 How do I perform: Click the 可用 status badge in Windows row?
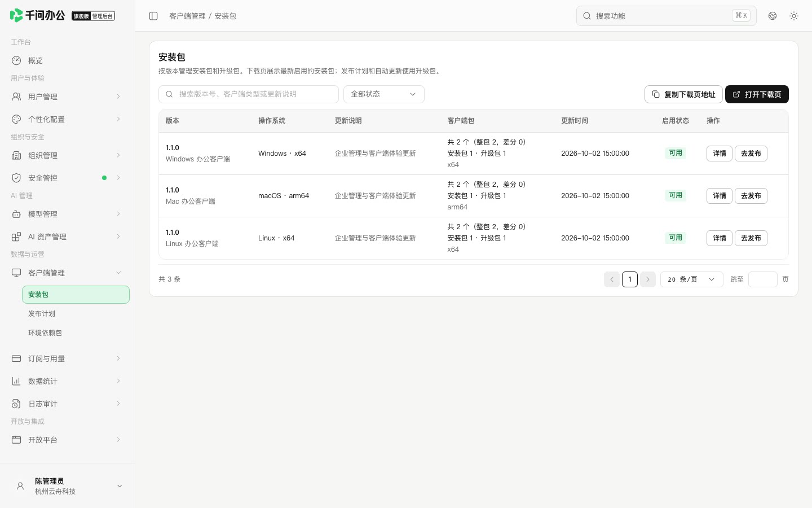pyautogui.click(x=676, y=153)
